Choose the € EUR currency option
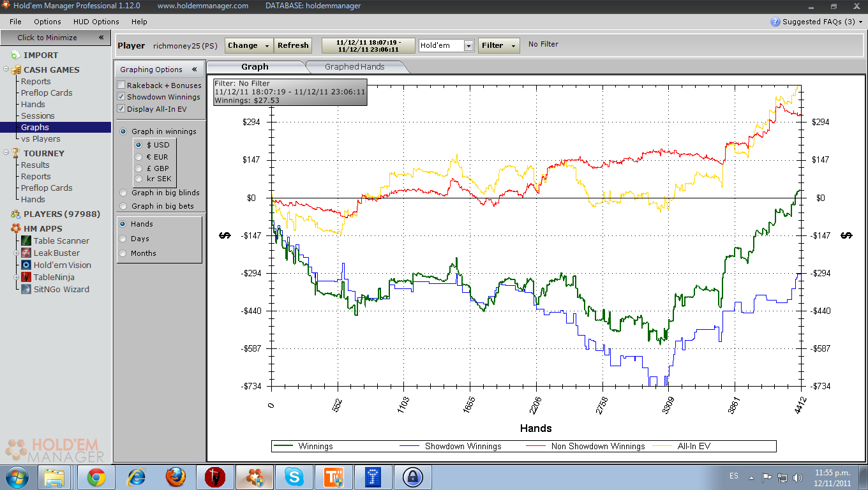 coord(139,157)
